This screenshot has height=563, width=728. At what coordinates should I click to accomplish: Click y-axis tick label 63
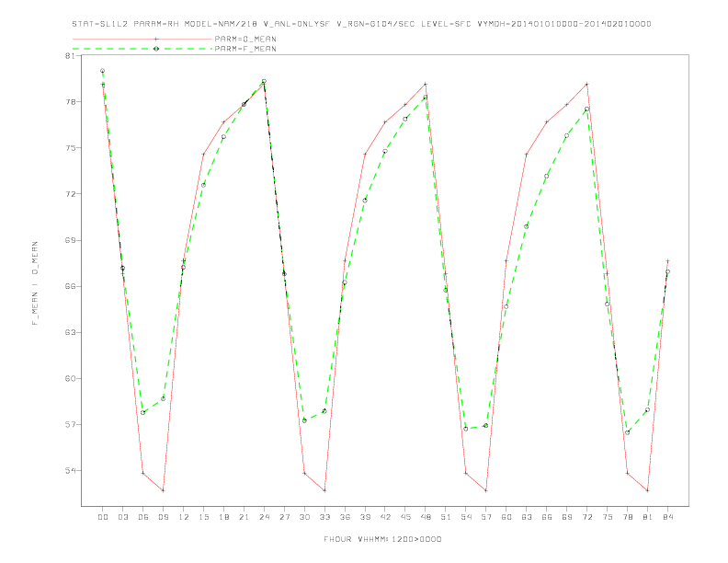click(71, 332)
